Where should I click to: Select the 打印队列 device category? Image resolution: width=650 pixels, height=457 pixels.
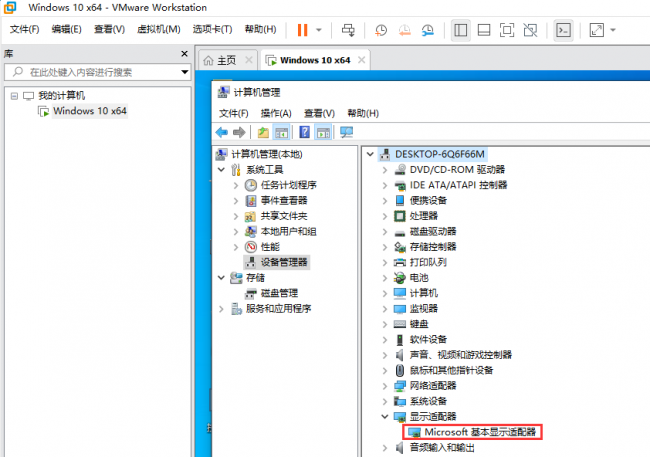point(428,263)
